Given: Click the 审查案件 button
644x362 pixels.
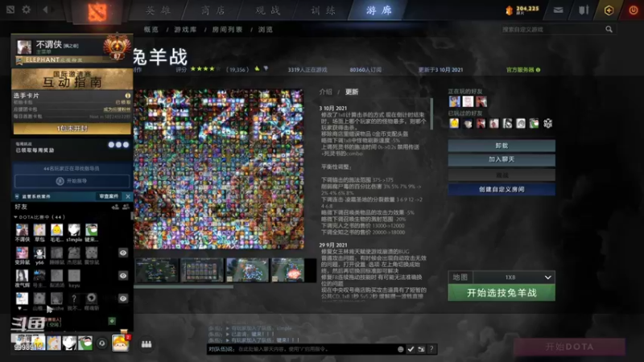Looking at the screenshot, I should coord(109,196).
